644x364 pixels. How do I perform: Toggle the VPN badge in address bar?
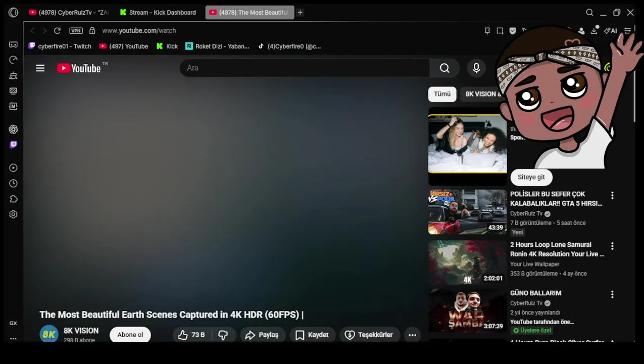point(76,31)
